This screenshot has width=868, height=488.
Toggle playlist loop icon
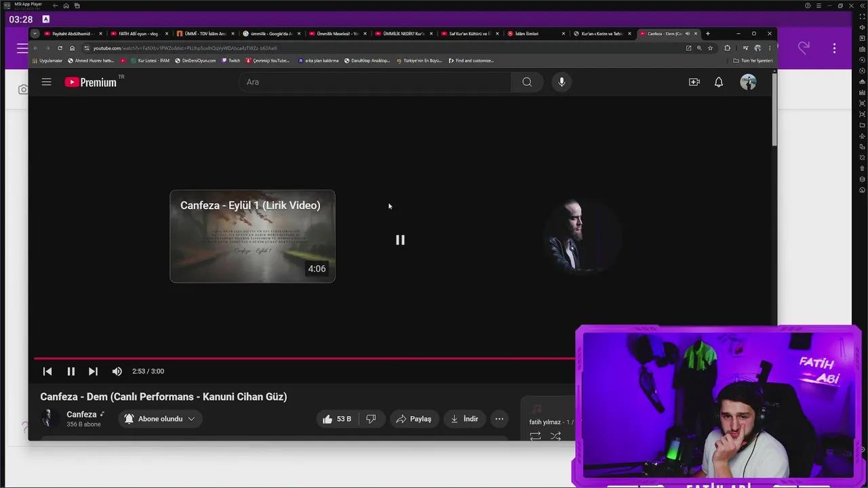pos(535,436)
